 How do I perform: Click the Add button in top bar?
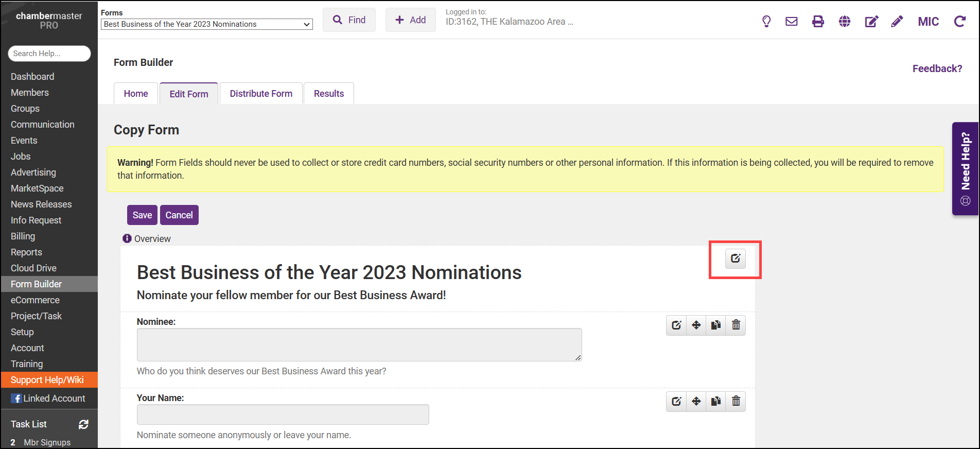[410, 20]
